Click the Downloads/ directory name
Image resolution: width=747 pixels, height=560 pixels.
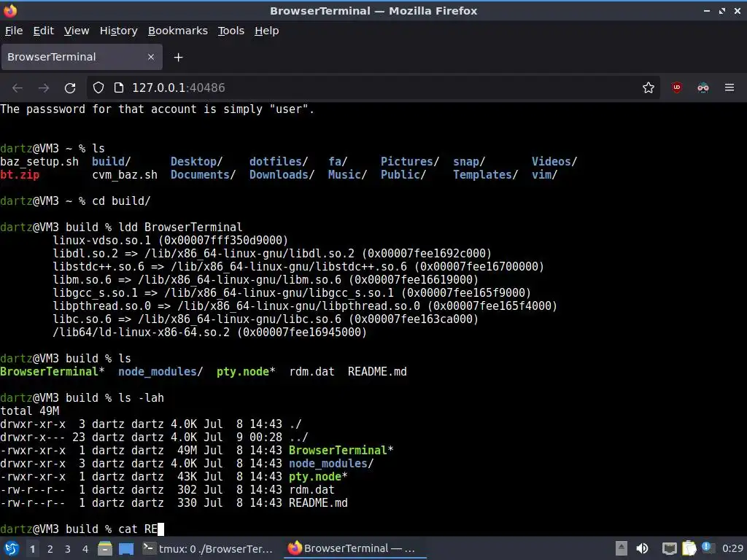tap(282, 175)
